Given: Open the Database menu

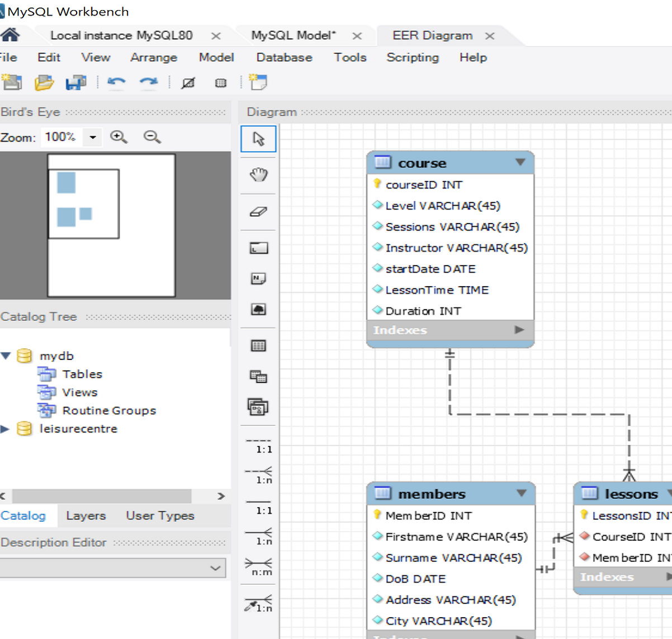Looking at the screenshot, I should click(x=284, y=58).
